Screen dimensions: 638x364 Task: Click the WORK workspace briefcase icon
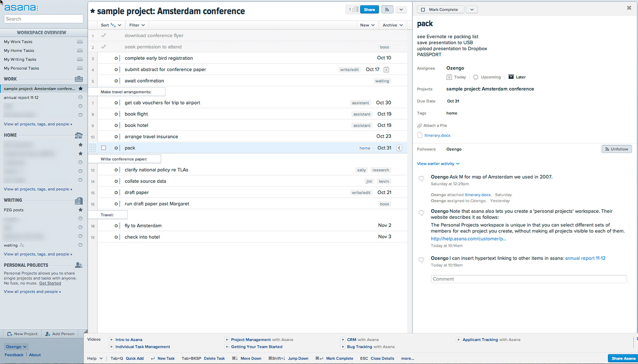pyautogui.click(x=79, y=79)
